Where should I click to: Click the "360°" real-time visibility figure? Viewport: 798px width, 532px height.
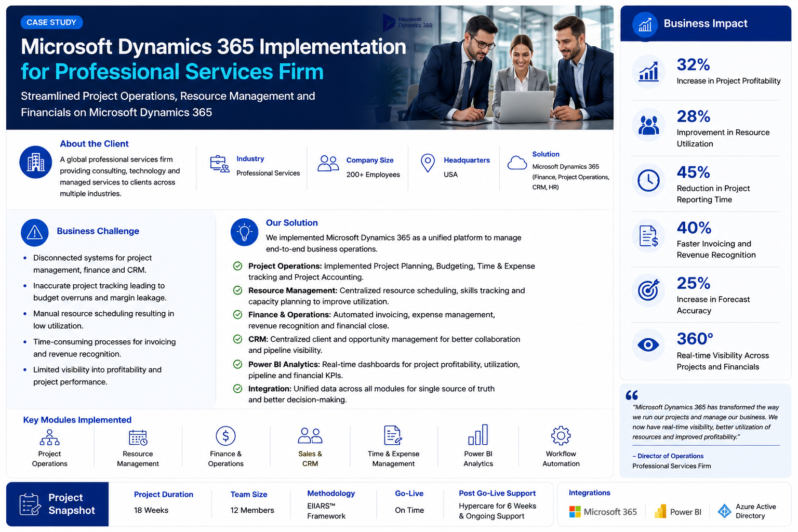[x=695, y=339]
